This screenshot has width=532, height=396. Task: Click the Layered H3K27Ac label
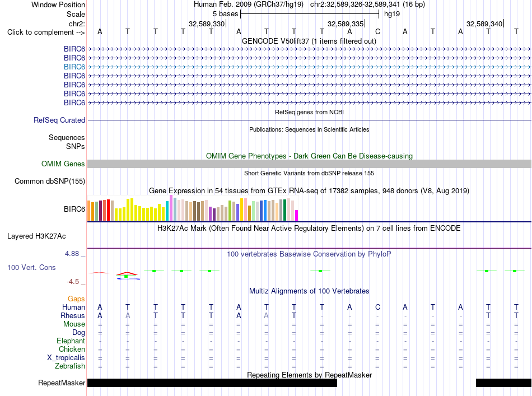point(36,236)
